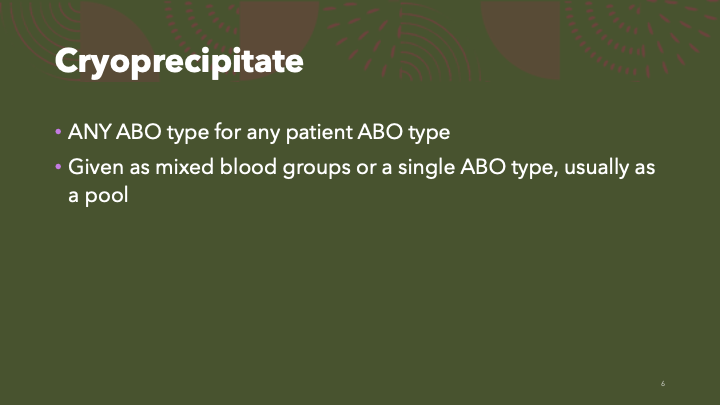The width and height of the screenshot is (720, 405).
Task: Click the pink bullet dot before Given
Action: coord(58,167)
